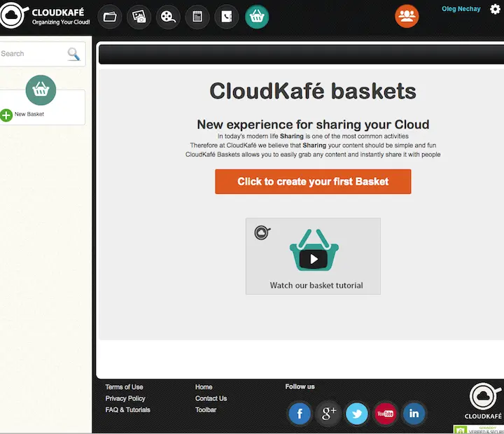Viewport: 504px width, 434px height.
Task: Play the basket tutorial video
Action: (314, 259)
